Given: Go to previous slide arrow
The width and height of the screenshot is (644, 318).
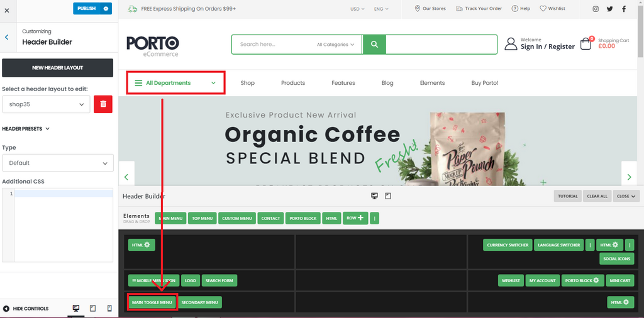Looking at the screenshot, I should (126, 177).
